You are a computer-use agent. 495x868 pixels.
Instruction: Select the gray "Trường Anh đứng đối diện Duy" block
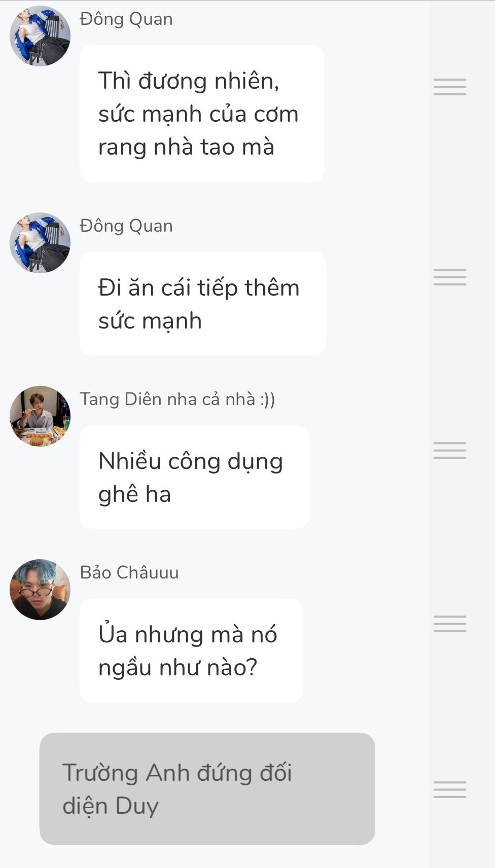pos(207,789)
